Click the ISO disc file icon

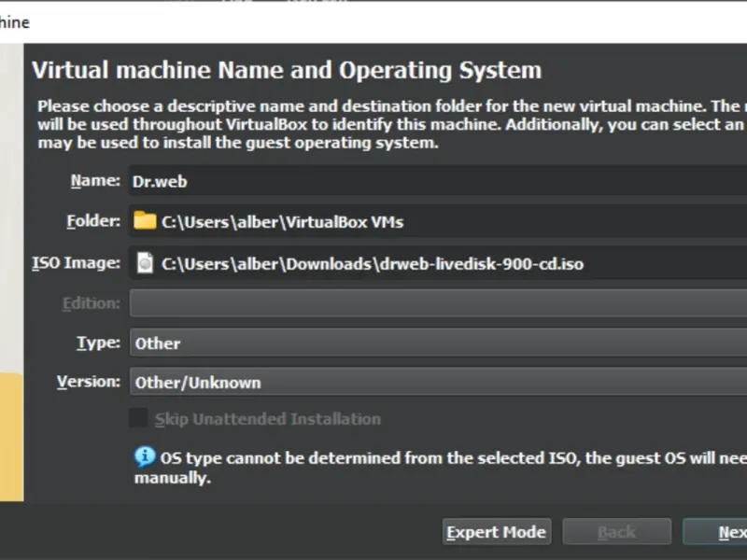coord(145,263)
